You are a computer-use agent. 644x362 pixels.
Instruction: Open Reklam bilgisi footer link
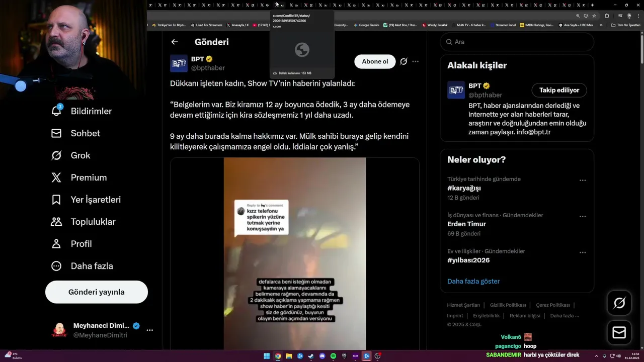tap(525, 316)
